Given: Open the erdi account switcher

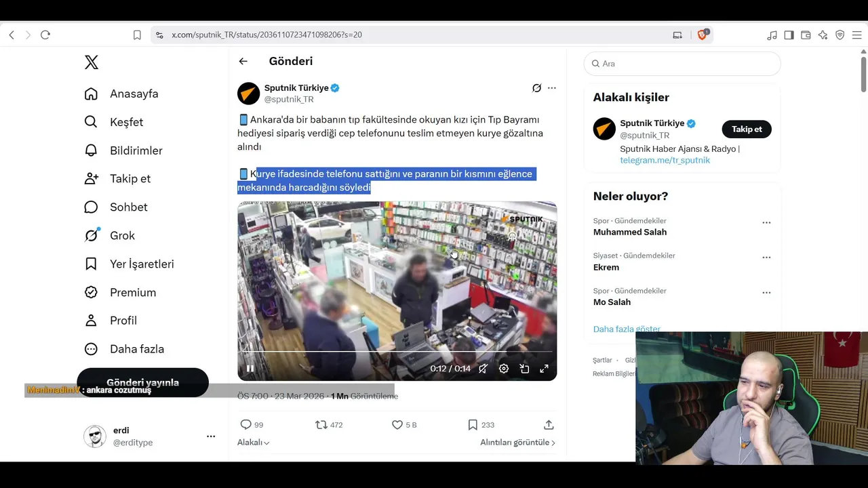Looking at the screenshot, I should tap(151, 436).
